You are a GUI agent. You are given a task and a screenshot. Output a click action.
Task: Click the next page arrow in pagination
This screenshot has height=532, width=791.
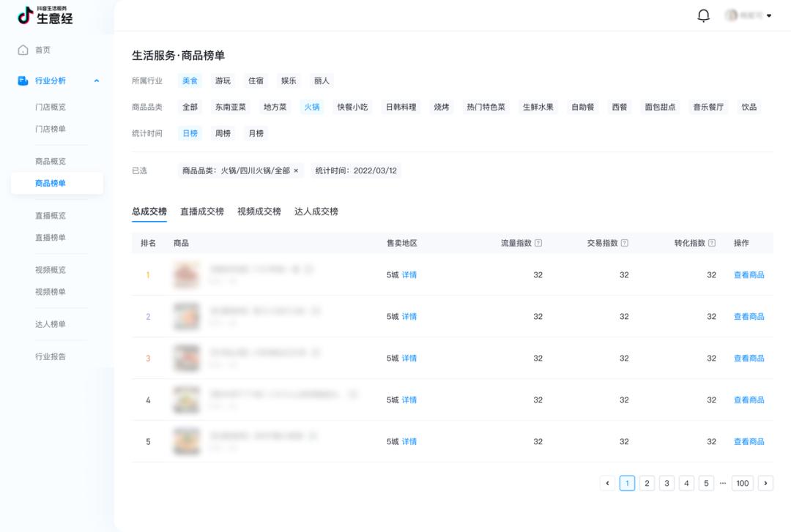[765, 483]
